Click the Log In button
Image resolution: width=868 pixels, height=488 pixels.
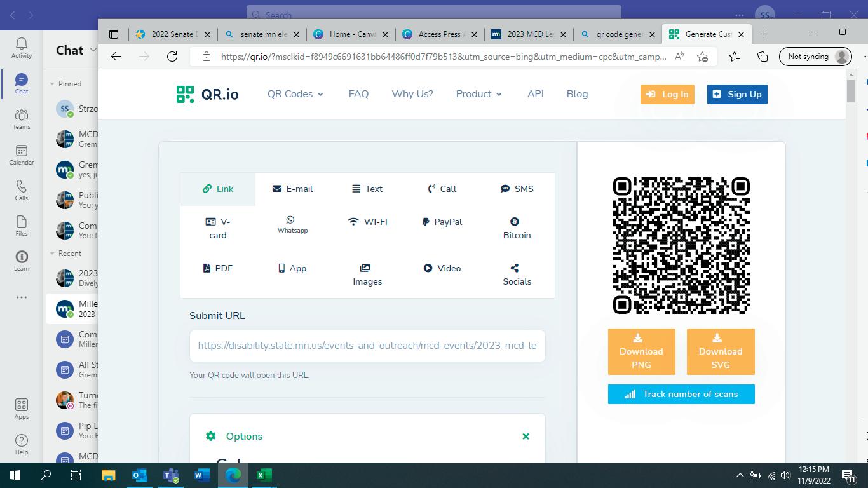click(667, 94)
